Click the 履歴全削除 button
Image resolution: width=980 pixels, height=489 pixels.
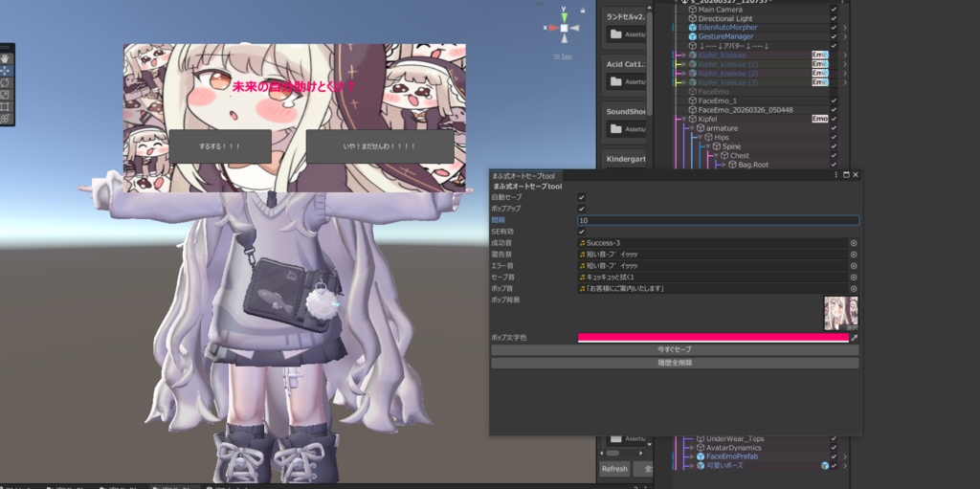pos(675,363)
